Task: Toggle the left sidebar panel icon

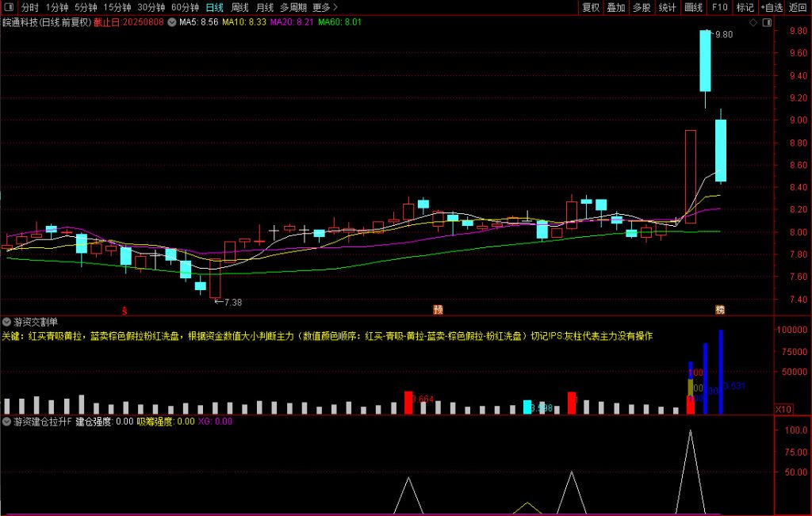Action: click(8, 7)
